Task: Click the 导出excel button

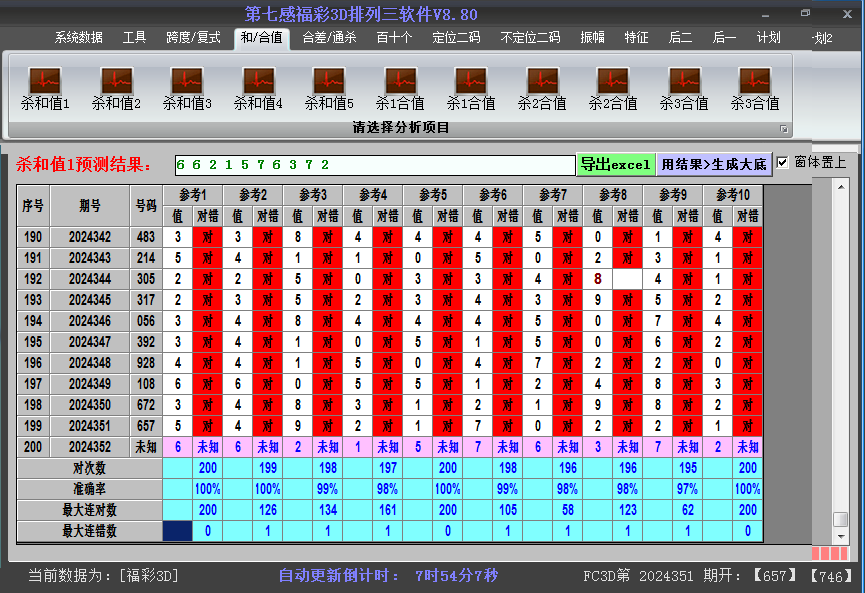Action: 616,164
